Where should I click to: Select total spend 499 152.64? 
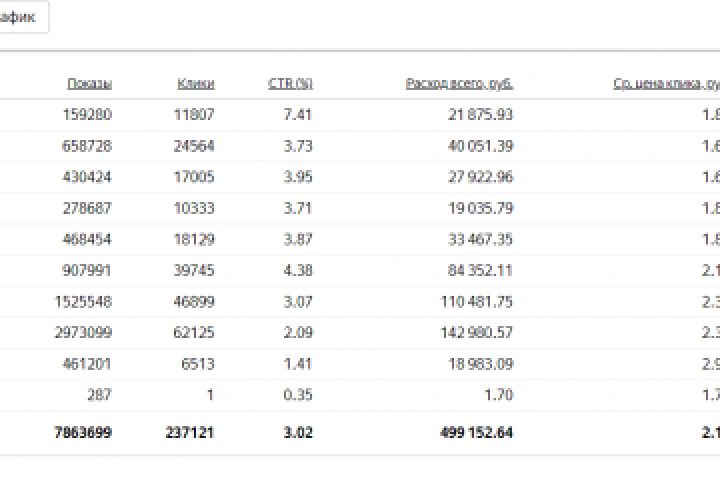pos(471,432)
